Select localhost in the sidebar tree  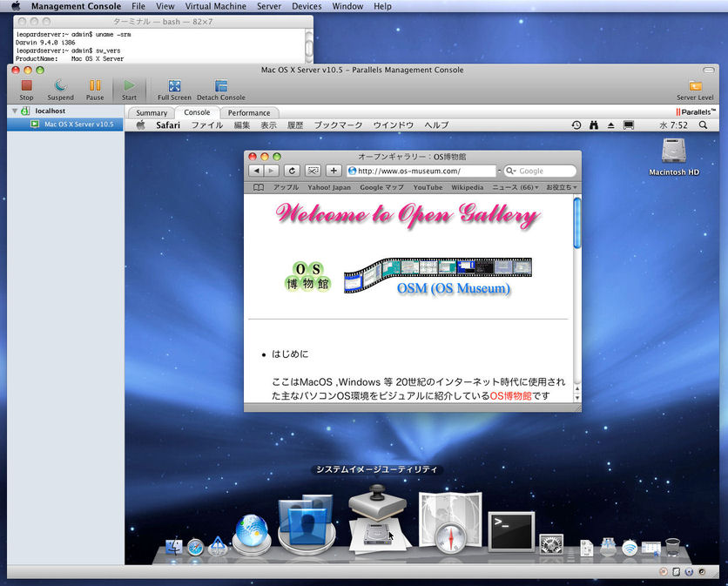point(51,111)
